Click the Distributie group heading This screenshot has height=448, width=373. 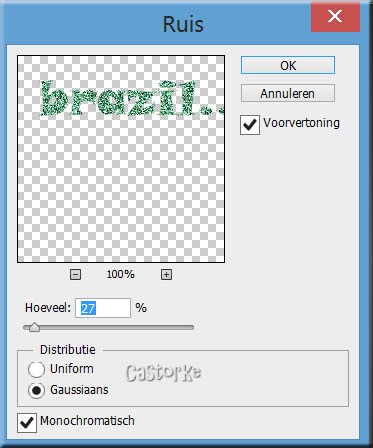tap(68, 349)
